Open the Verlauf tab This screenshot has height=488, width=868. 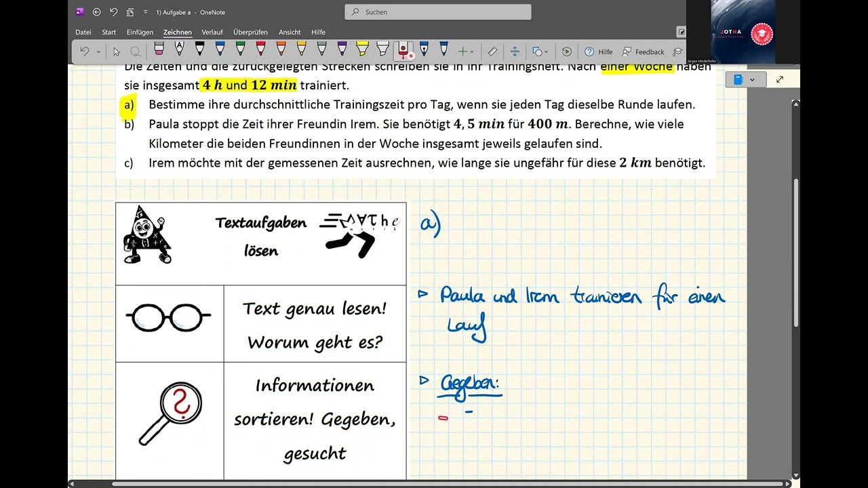click(x=212, y=32)
